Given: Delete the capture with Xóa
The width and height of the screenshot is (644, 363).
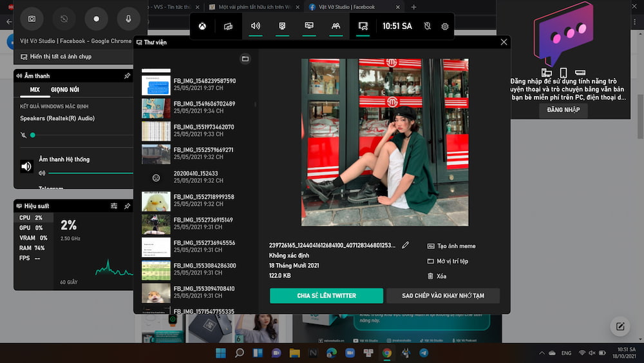Looking at the screenshot, I should tap(437, 276).
